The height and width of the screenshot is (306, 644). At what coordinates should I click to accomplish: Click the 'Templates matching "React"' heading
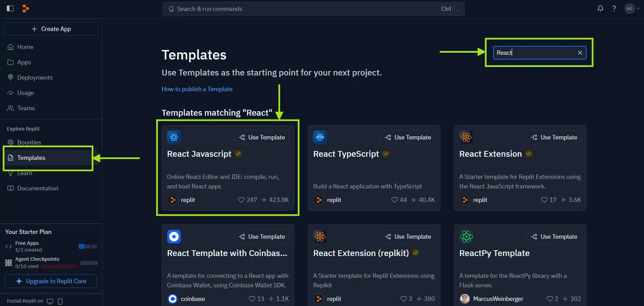pos(217,113)
